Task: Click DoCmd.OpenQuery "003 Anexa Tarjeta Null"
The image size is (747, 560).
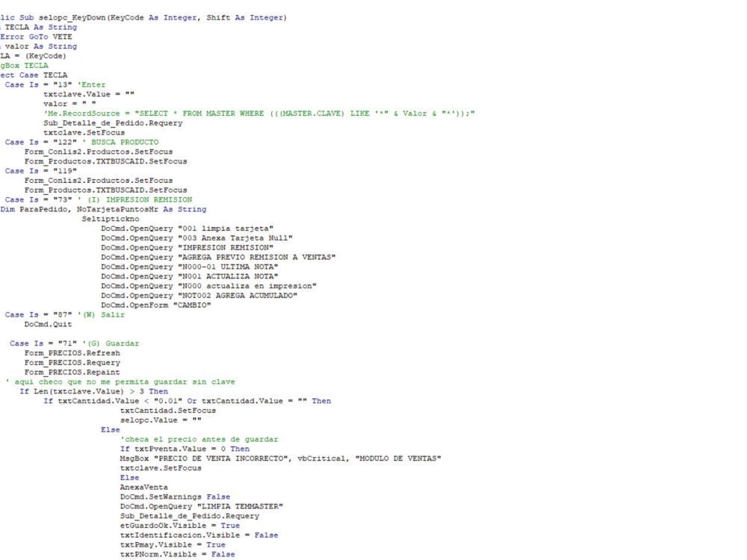Action: click(196, 238)
